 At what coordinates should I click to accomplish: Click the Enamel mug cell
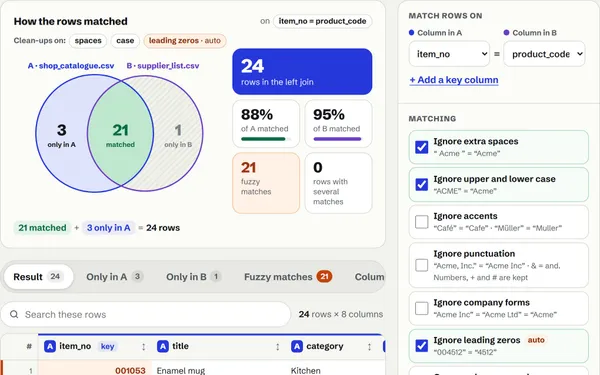point(219,370)
